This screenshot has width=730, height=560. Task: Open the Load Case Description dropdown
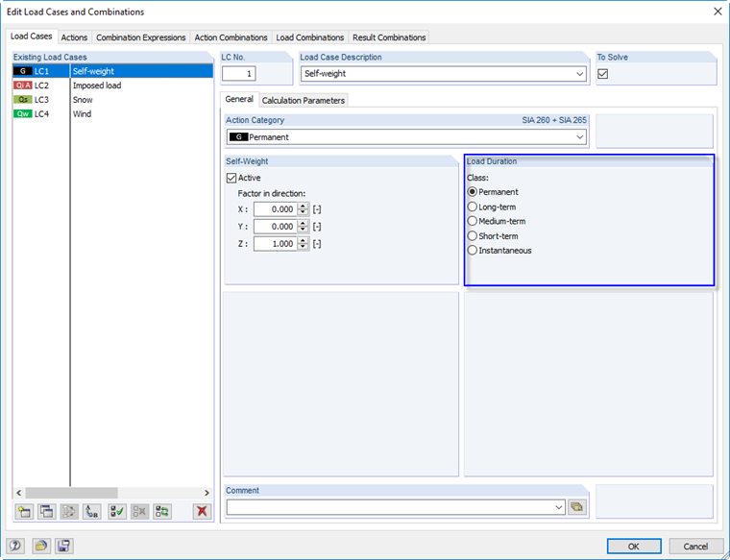tap(579, 74)
